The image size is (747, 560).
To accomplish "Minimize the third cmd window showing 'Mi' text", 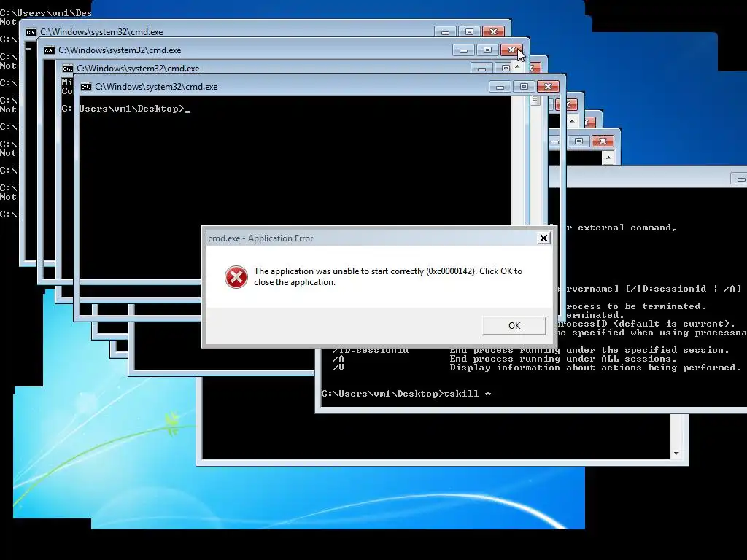I will (x=481, y=69).
